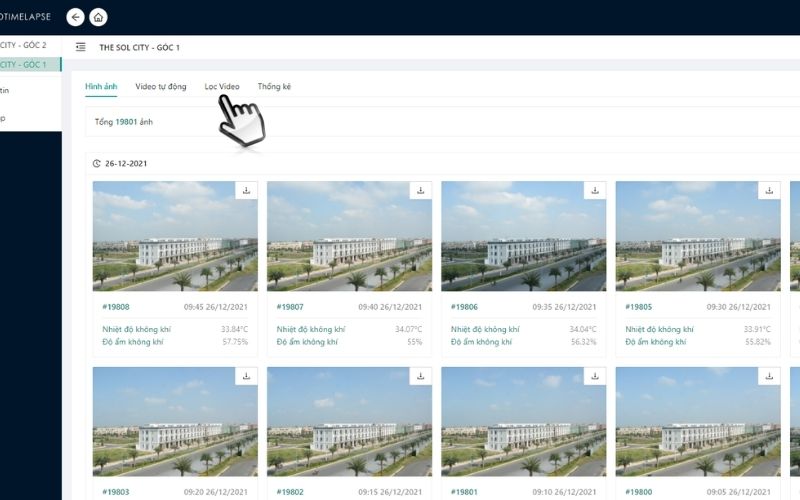The width and height of the screenshot is (800, 500).
Task: Click humidity value 56.32%
Action: click(584, 341)
